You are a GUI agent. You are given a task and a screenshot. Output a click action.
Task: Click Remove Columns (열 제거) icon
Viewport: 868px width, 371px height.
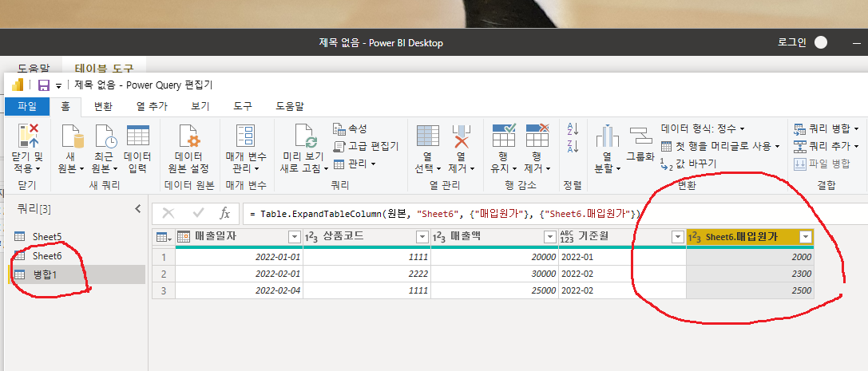[x=461, y=136]
